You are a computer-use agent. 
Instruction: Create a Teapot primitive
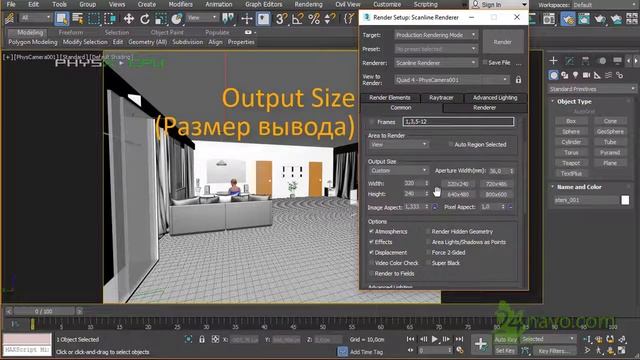[x=571, y=163]
